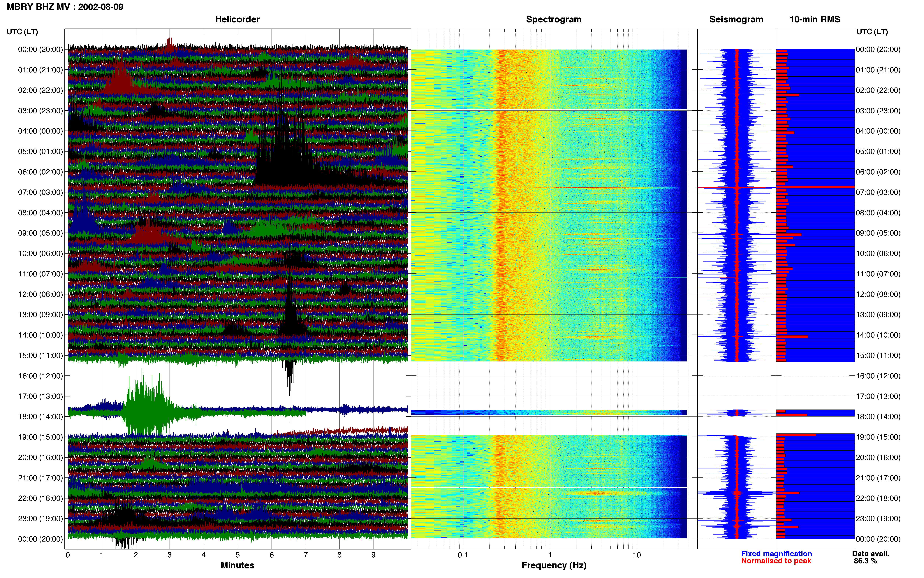Select the "Helicorder" panel heading
The image size is (924, 578).
coord(237,20)
